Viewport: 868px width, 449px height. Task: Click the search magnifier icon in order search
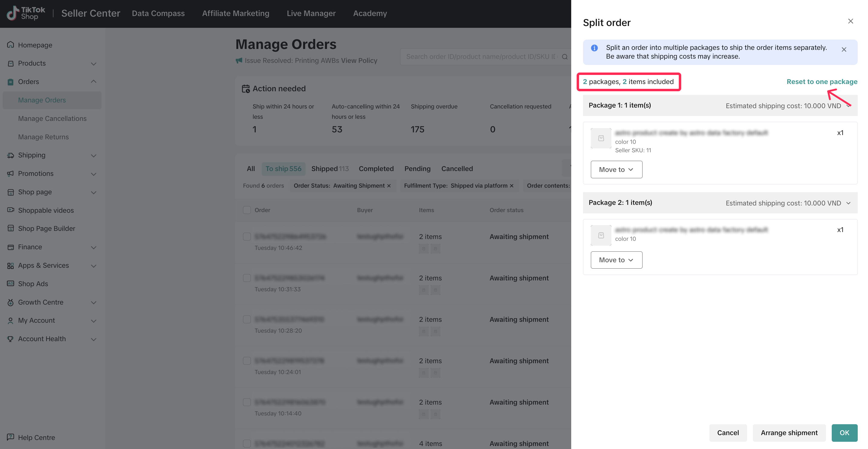point(565,57)
